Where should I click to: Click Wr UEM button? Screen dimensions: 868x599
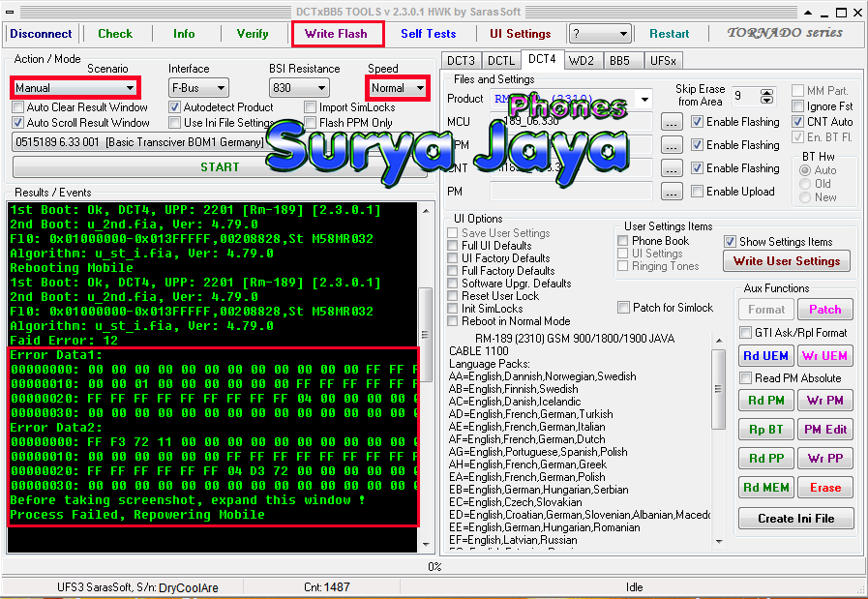pyautogui.click(x=824, y=356)
